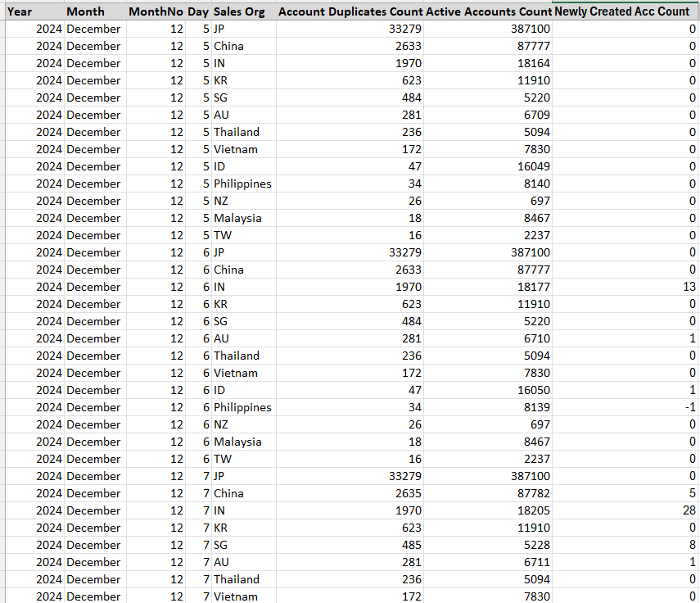Click the MonthNo column header cell
The image size is (700, 603).
click(x=156, y=11)
